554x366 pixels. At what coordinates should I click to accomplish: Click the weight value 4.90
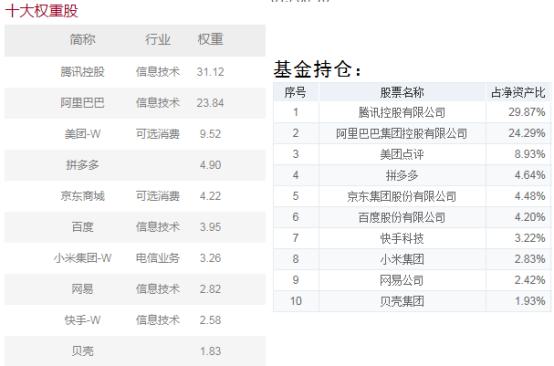click(x=210, y=165)
